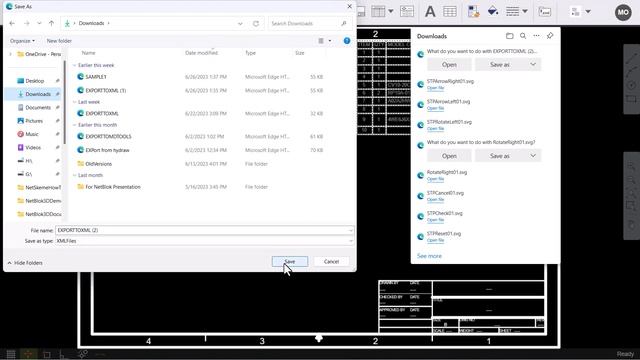The height and width of the screenshot is (360, 640).
Task: Click Name column header
Action: [89, 53]
